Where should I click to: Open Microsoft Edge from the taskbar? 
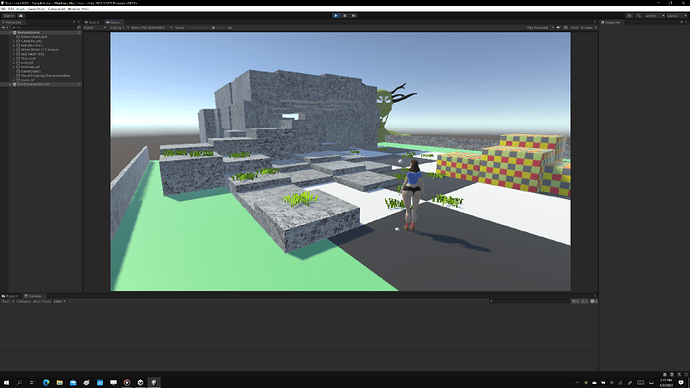tap(46, 382)
